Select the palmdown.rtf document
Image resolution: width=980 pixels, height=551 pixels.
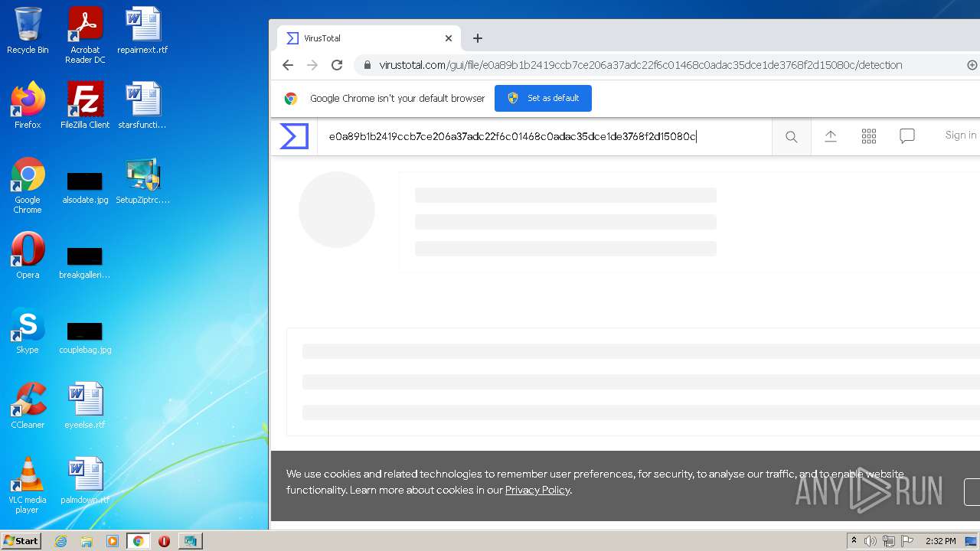click(85, 481)
